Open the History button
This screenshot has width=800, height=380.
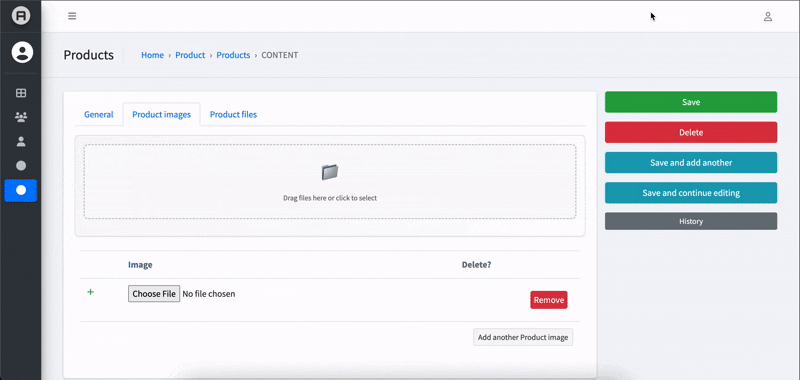click(x=691, y=221)
